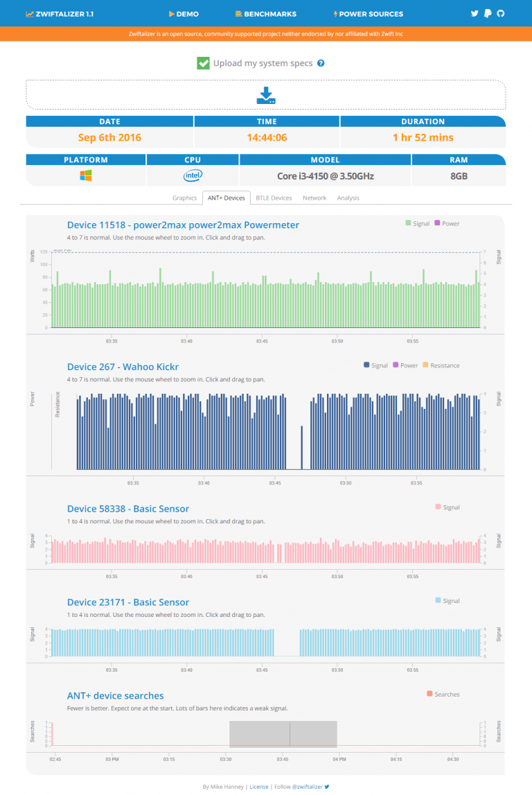Click the Intel CPU logo
The width and height of the screenshot is (532, 795).
[193, 175]
